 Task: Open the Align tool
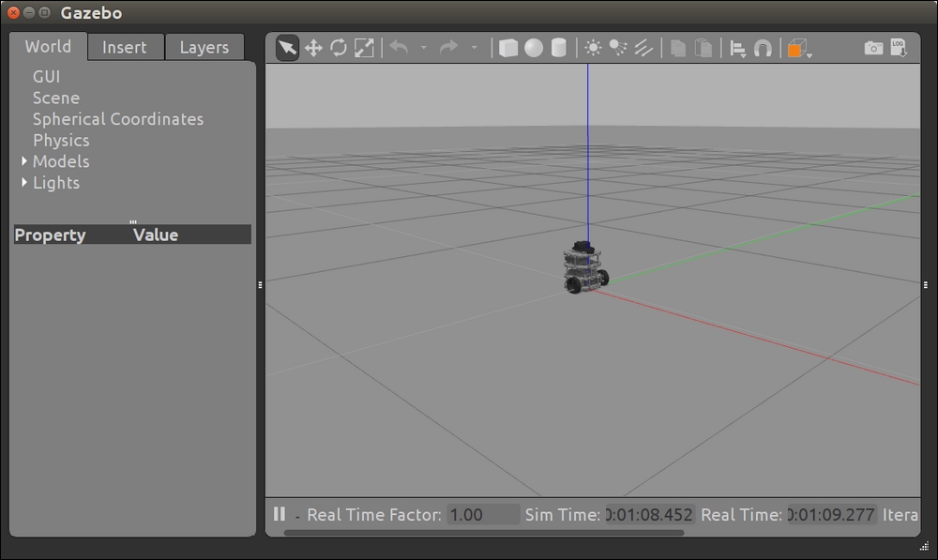(738, 49)
